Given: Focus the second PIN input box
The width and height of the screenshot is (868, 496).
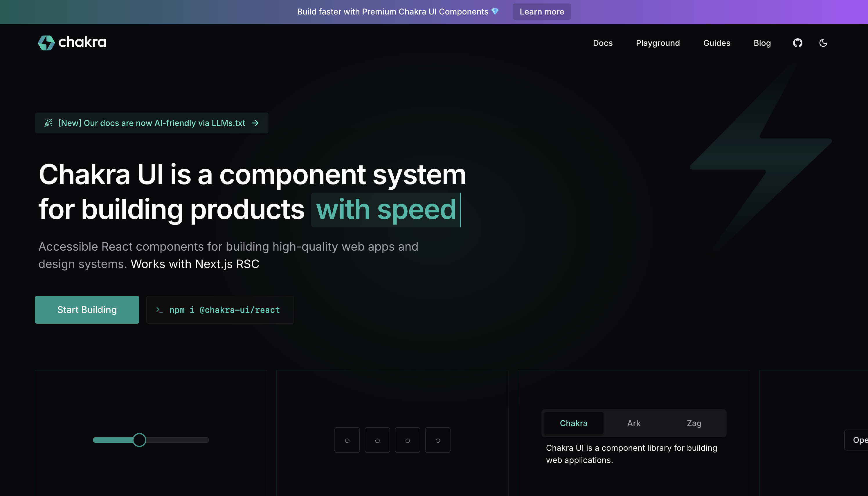Looking at the screenshot, I should point(377,440).
